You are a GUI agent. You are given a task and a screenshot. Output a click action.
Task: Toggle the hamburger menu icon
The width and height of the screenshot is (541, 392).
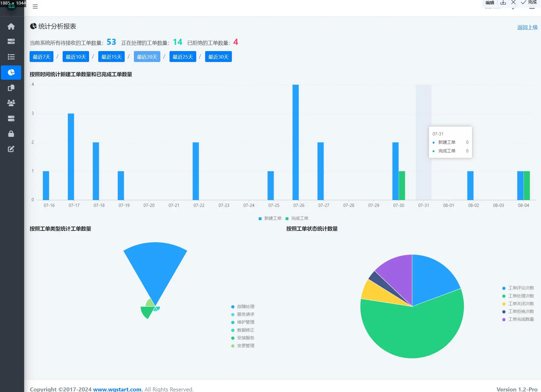35,6
